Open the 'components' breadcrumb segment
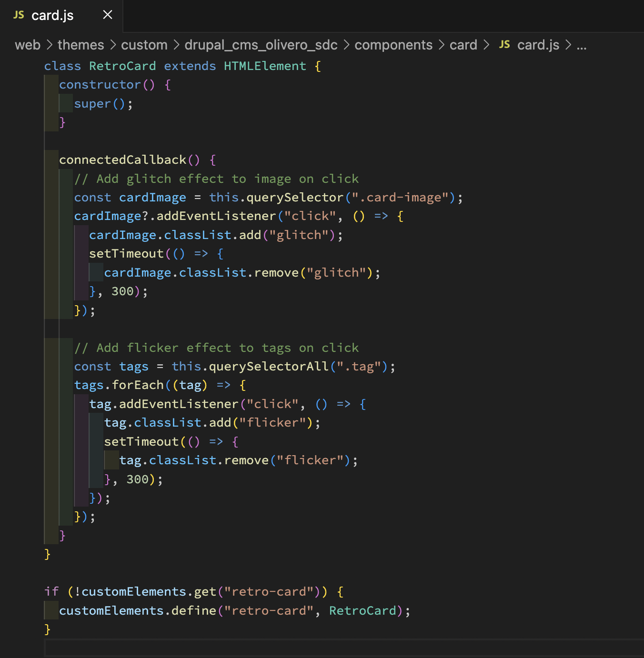Image resolution: width=644 pixels, height=658 pixels. [393, 45]
